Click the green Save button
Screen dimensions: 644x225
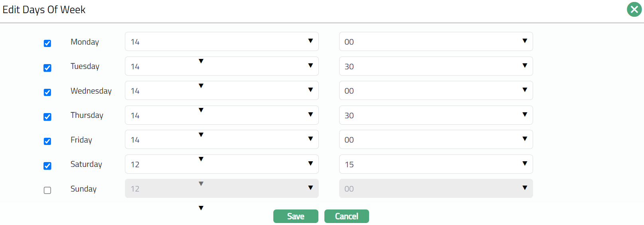(x=296, y=216)
